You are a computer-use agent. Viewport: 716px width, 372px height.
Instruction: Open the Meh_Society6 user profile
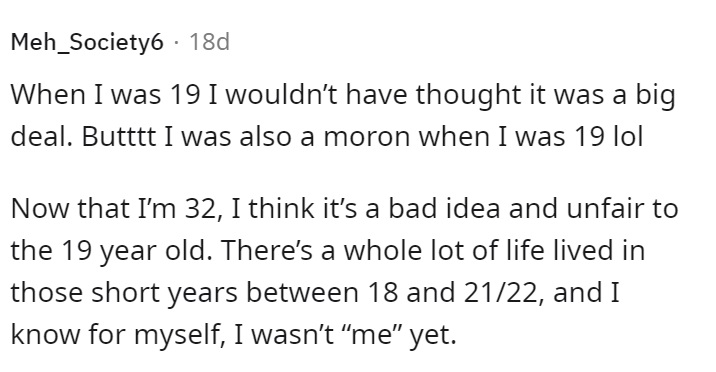click(x=87, y=43)
